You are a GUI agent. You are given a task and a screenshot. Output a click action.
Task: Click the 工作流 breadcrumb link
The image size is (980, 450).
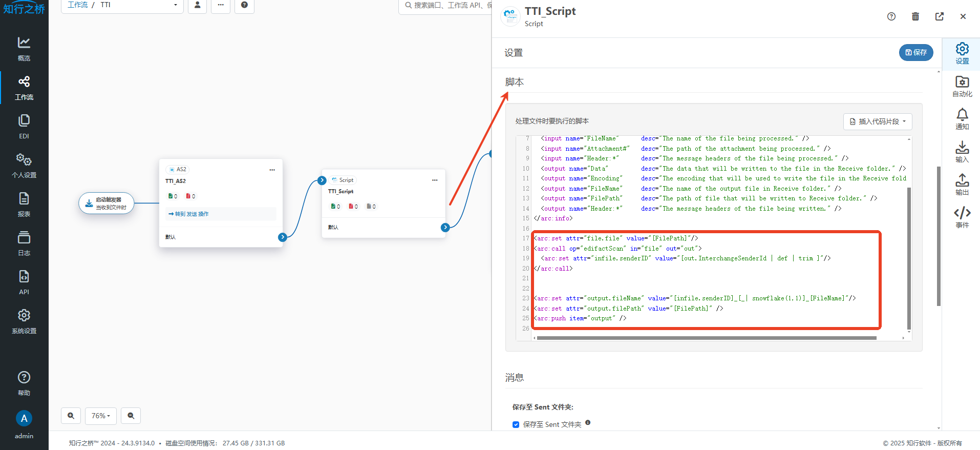78,5
